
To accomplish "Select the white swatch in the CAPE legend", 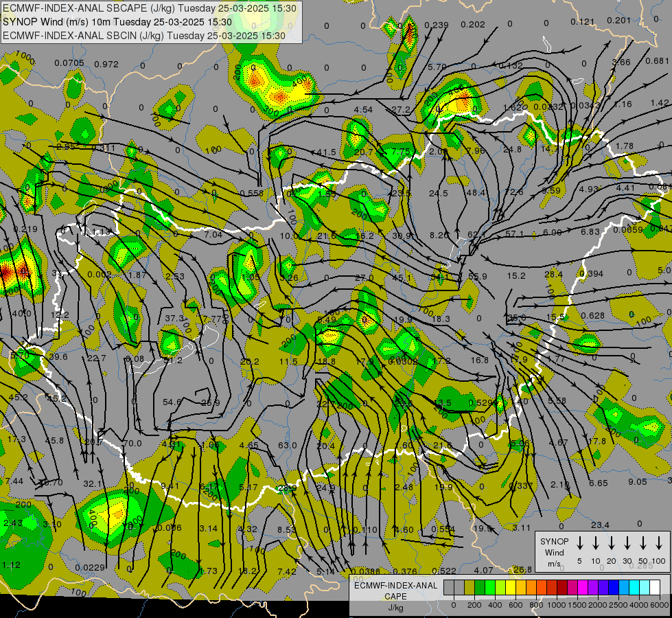I will pos(654,587).
